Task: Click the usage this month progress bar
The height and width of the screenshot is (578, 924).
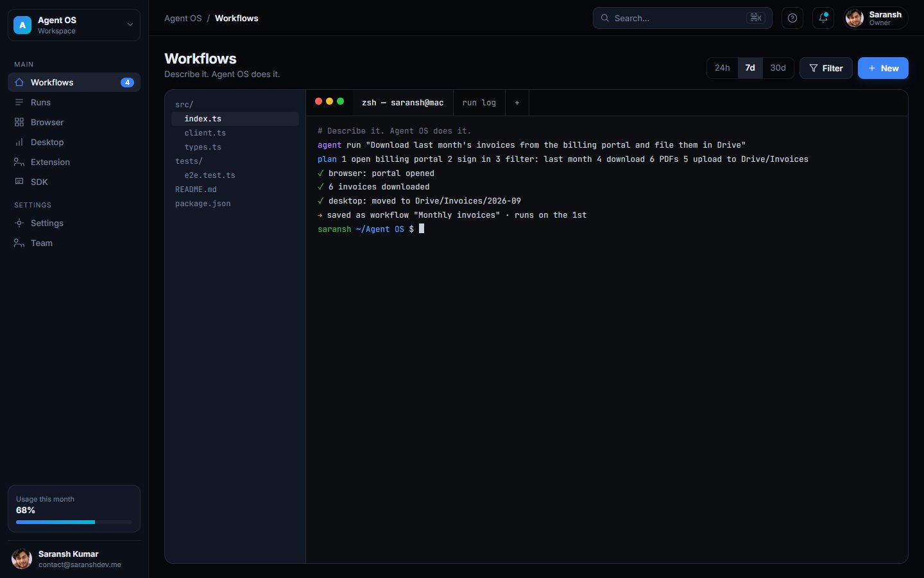Action: 74,522
